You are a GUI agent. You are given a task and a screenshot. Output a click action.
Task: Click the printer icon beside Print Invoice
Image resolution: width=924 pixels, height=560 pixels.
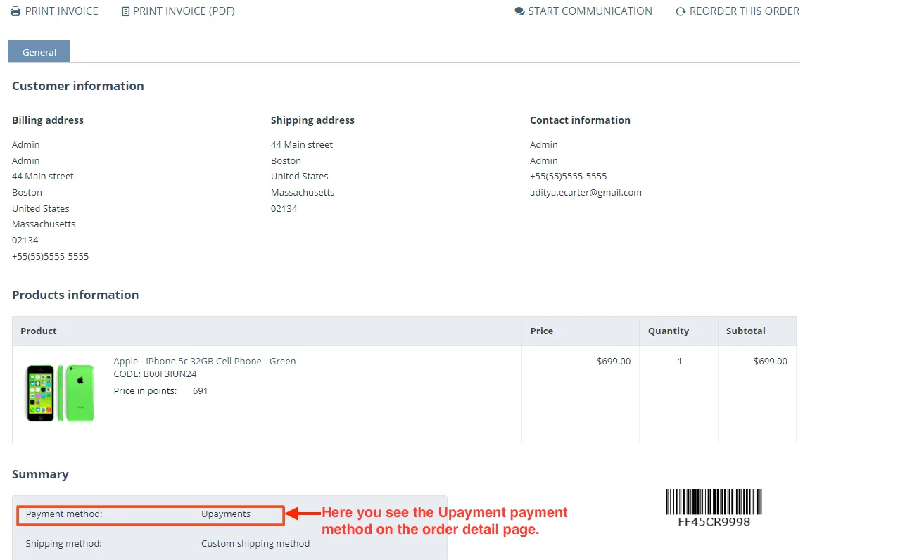(x=15, y=11)
